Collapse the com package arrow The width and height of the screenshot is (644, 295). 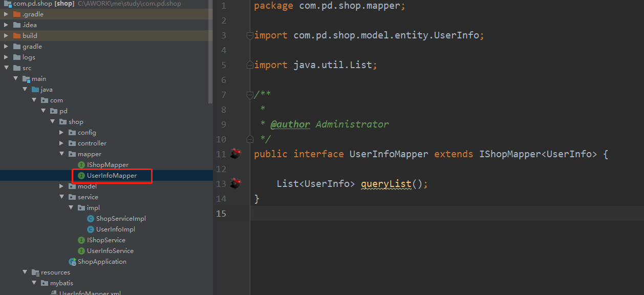pos(34,100)
